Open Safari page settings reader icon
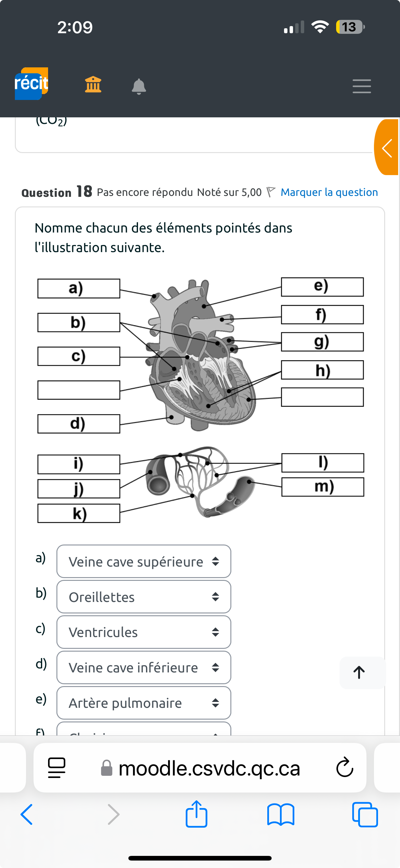 [x=56, y=768]
